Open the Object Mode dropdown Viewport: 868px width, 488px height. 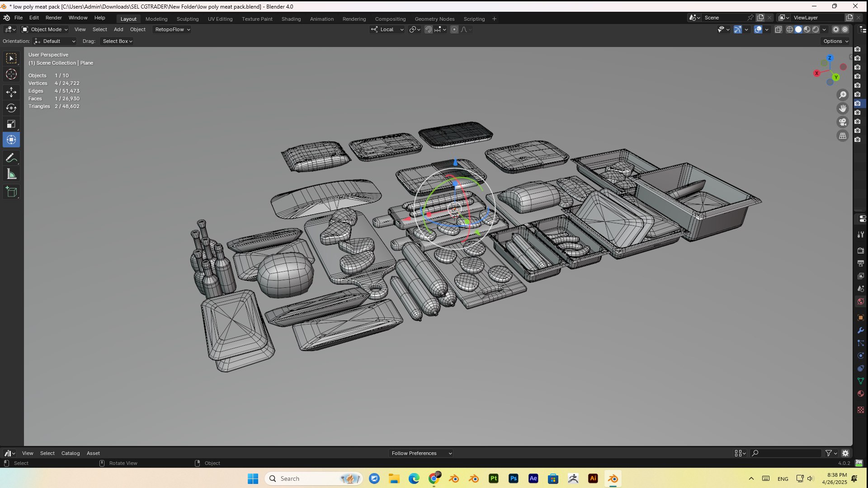click(x=45, y=29)
